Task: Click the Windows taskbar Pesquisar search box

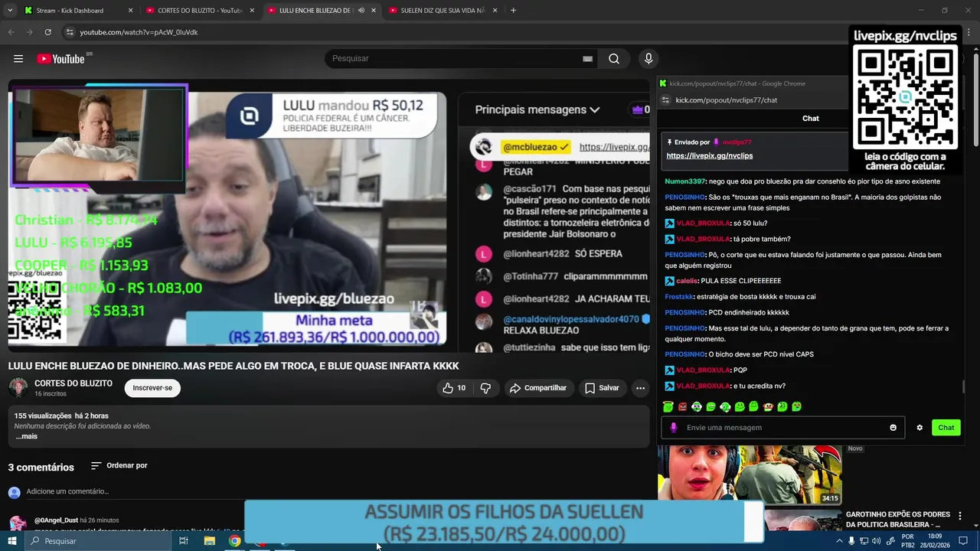Action: click(x=100, y=541)
